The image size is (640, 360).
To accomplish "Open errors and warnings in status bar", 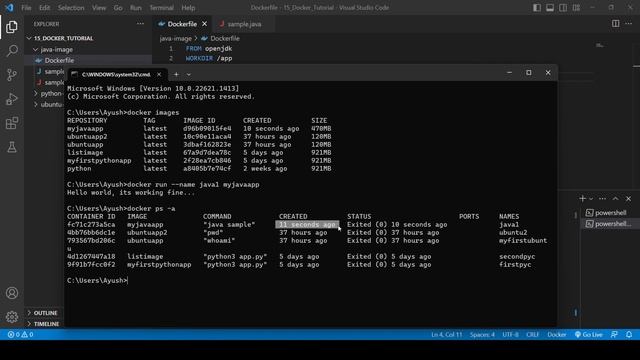I will click(x=20, y=334).
